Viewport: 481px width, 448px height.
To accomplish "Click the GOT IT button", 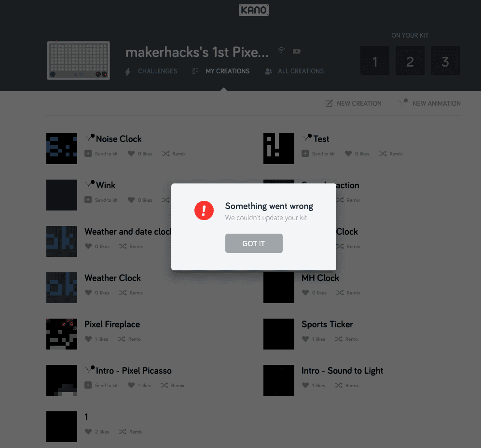I will tap(254, 243).
